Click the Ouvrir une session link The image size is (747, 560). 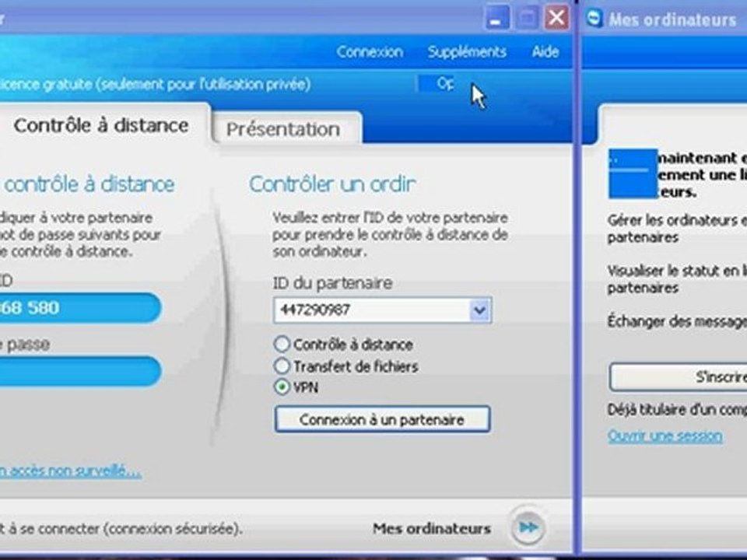665,436
